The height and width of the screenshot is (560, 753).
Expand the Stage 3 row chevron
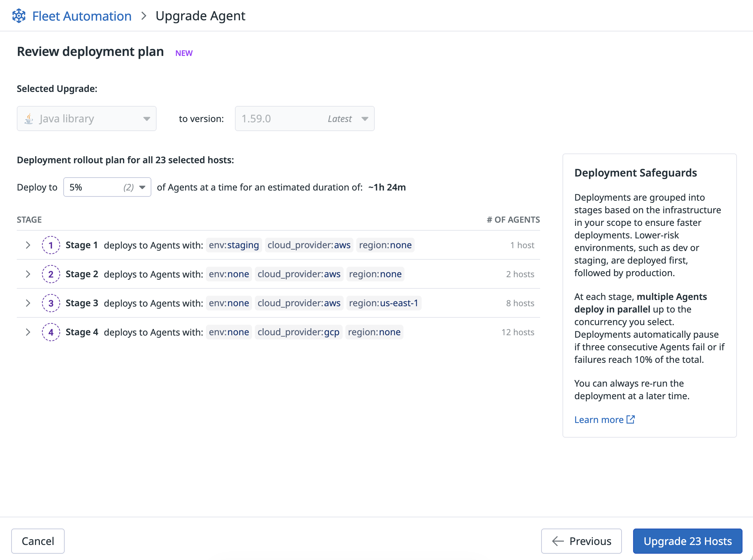point(28,303)
